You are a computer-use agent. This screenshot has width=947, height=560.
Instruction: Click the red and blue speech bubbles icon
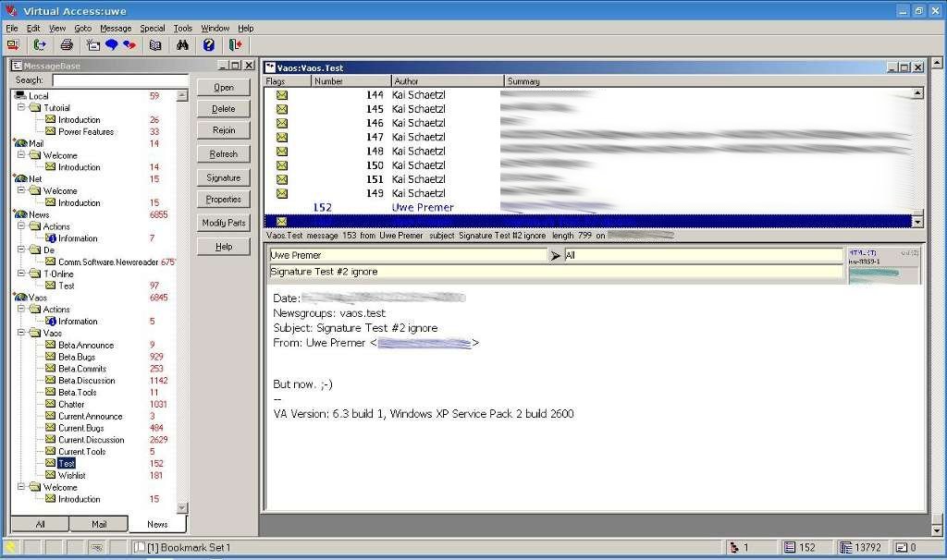click(x=129, y=44)
